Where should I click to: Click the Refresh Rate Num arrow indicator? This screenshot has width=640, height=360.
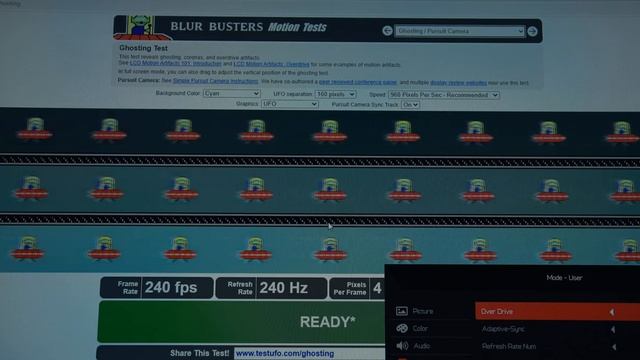click(x=613, y=347)
